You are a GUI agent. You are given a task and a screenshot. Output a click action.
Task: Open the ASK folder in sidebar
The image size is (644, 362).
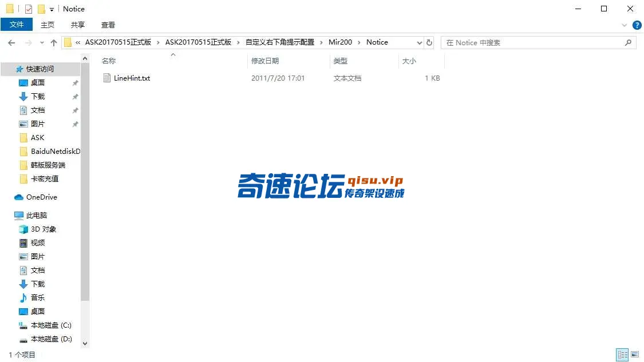tap(37, 138)
